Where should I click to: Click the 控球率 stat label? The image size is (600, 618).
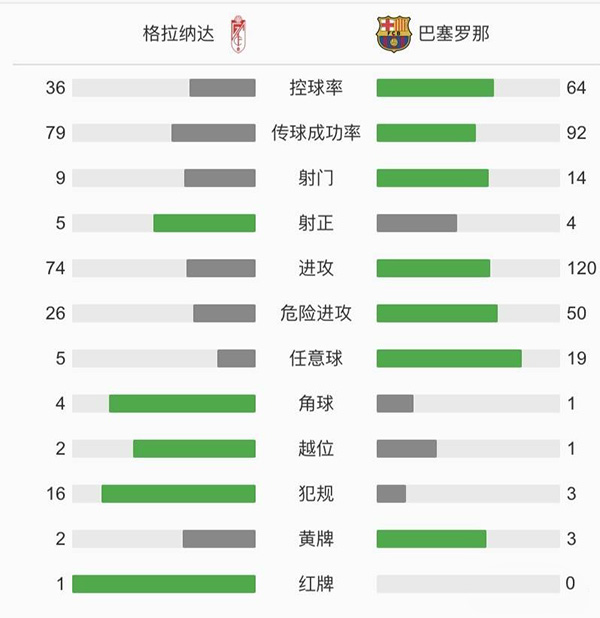(x=315, y=88)
